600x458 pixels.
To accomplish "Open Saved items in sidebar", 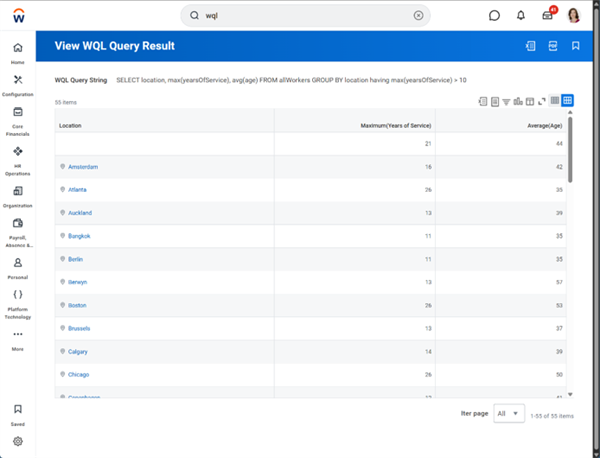I will [18, 415].
